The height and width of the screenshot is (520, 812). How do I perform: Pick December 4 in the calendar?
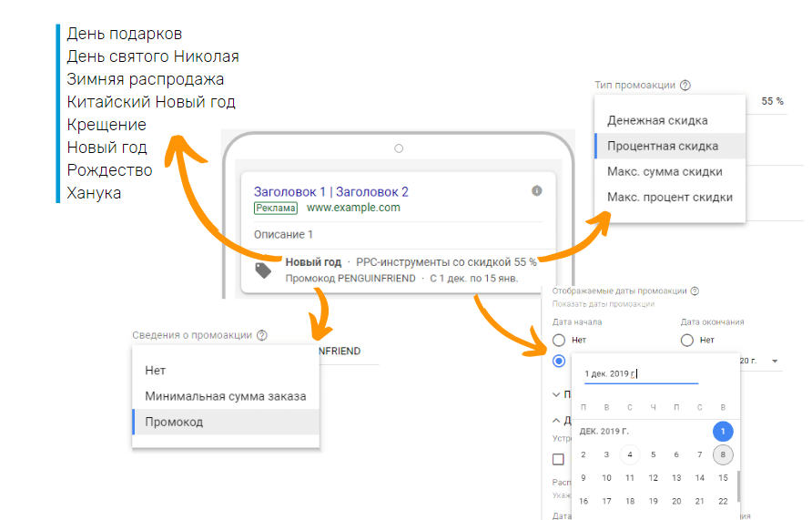(629, 454)
